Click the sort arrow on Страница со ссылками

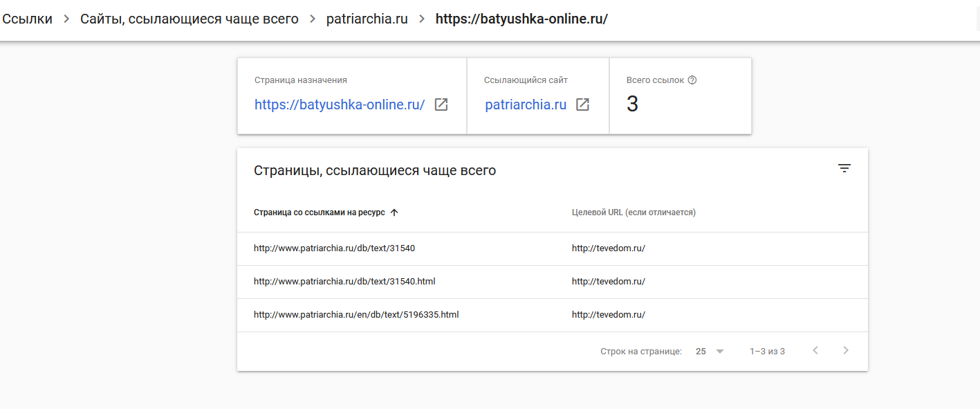pyautogui.click(x=394, y=212)
